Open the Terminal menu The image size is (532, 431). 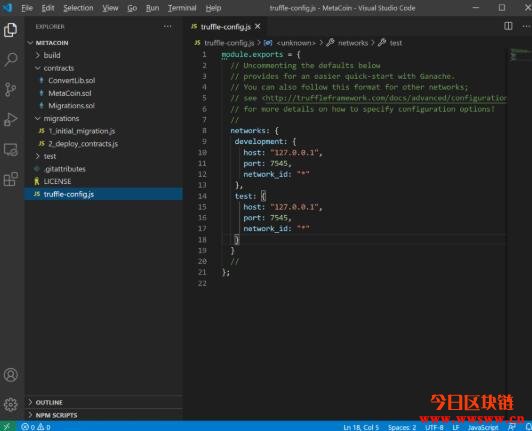pos(182,8)
